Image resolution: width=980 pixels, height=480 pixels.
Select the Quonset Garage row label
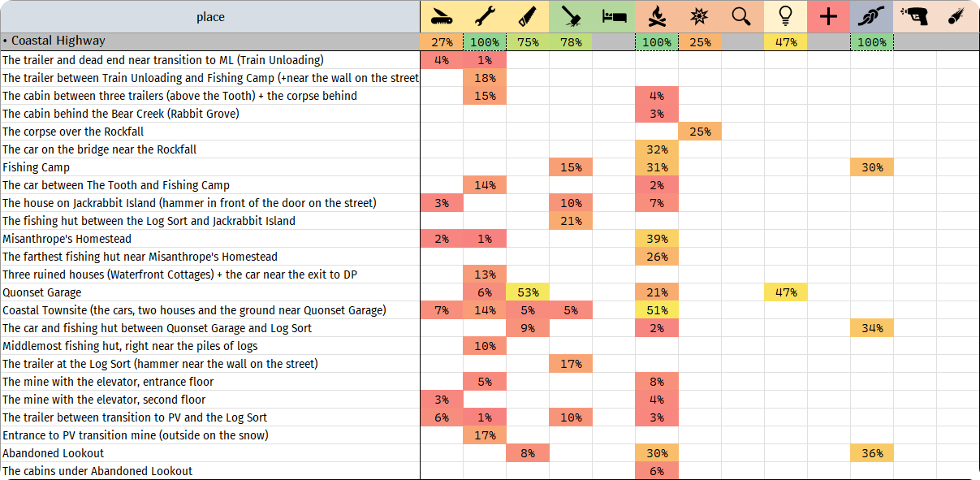point(42,292)
